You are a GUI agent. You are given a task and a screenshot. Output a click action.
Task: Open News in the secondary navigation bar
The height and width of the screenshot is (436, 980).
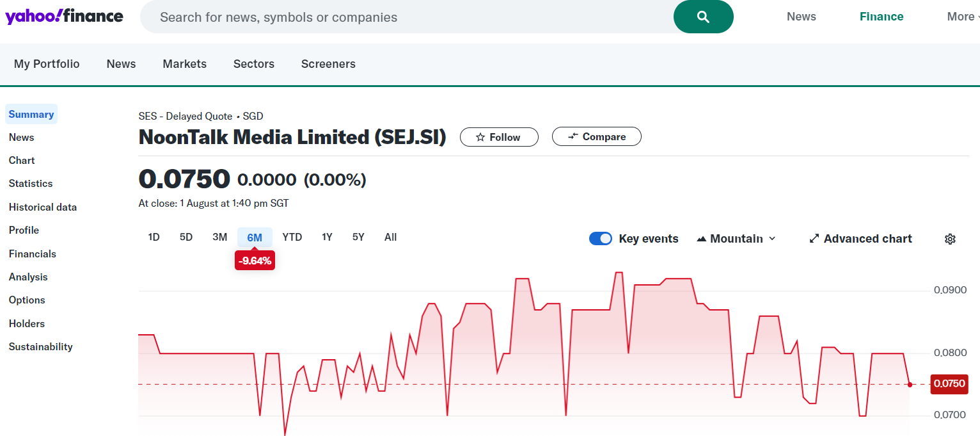(x=122, y=64)
